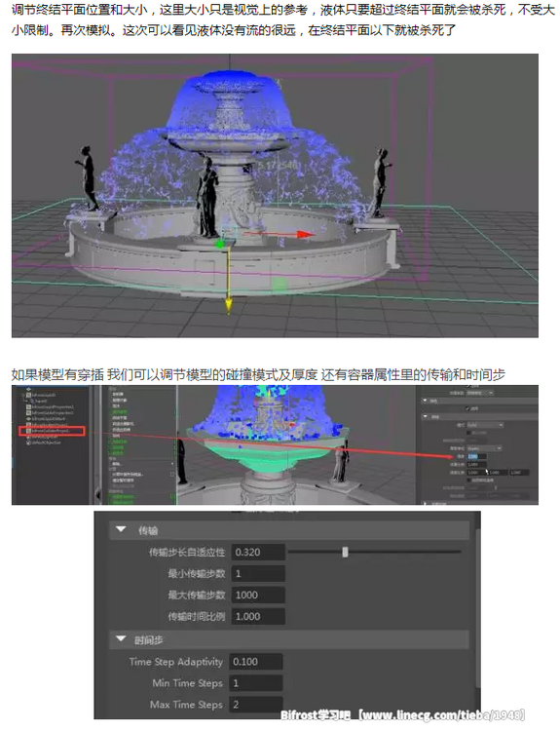Image resolution: width=560 pixels, height=731 pixels.
Task: Click the Min Time Steps label
Action: click(x=187, y=683)
